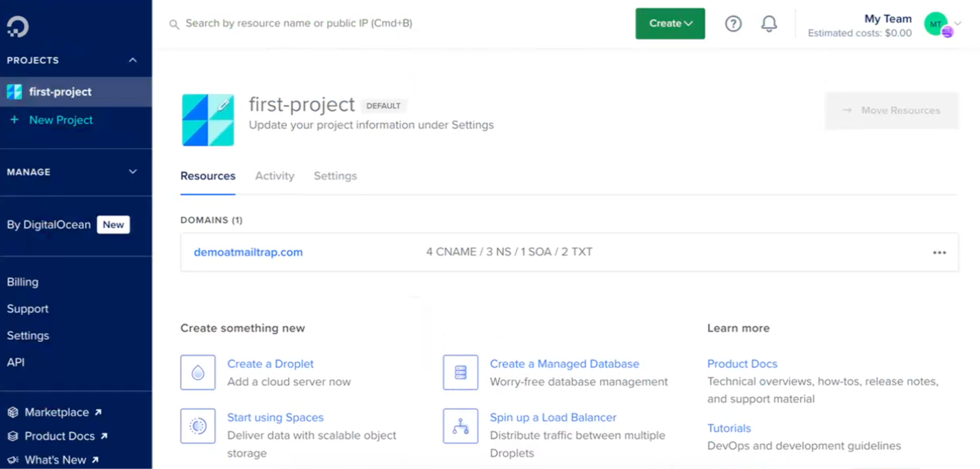980x469 pixels.
Task: Open the Marketplace external link
Action: coord(62,413)
